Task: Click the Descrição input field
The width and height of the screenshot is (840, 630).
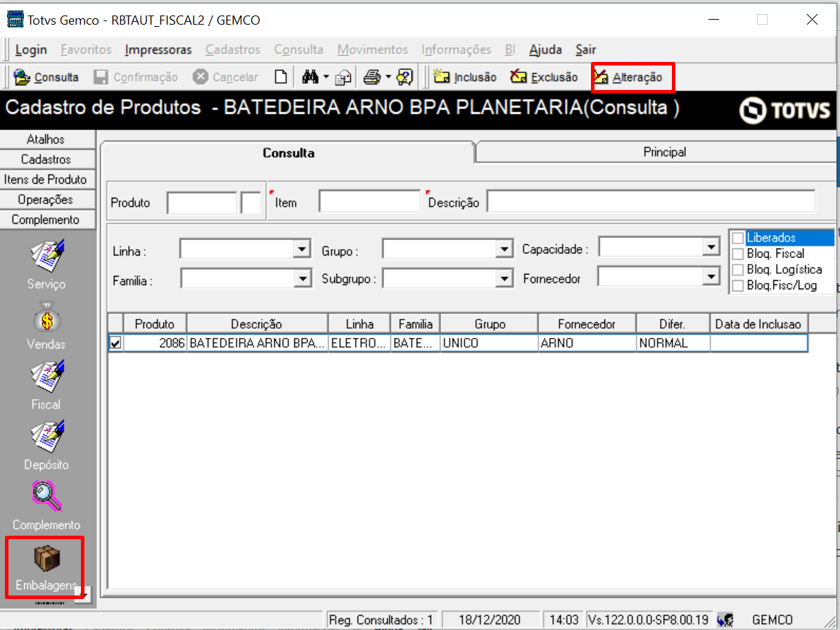Action: point(651,201)
